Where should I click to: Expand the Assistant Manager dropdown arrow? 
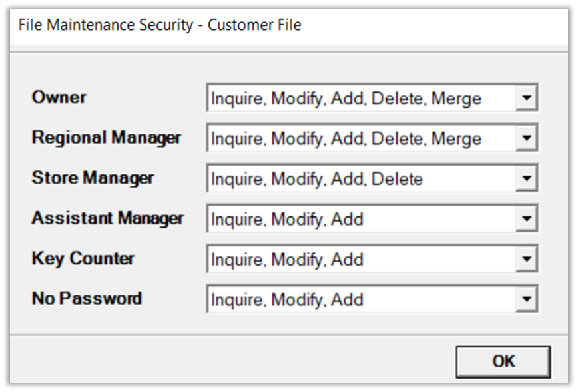point(526,218)
